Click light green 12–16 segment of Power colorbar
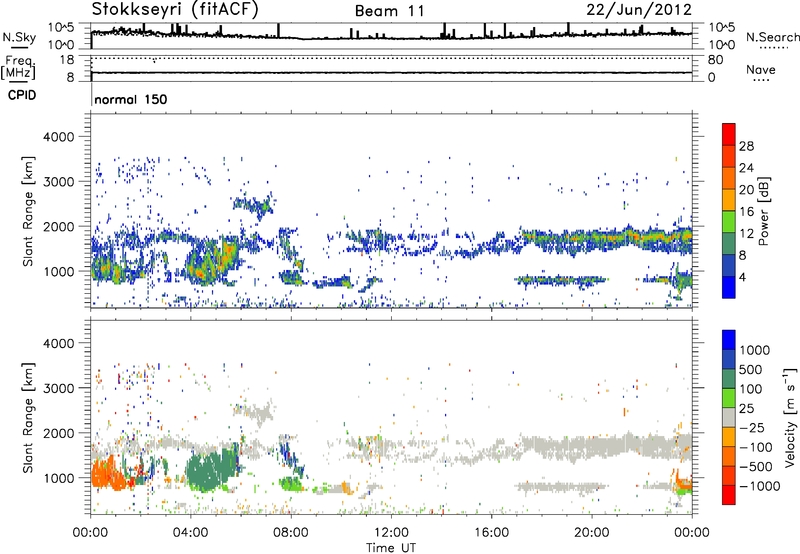The image size is (800, 554). pos(729,222)
